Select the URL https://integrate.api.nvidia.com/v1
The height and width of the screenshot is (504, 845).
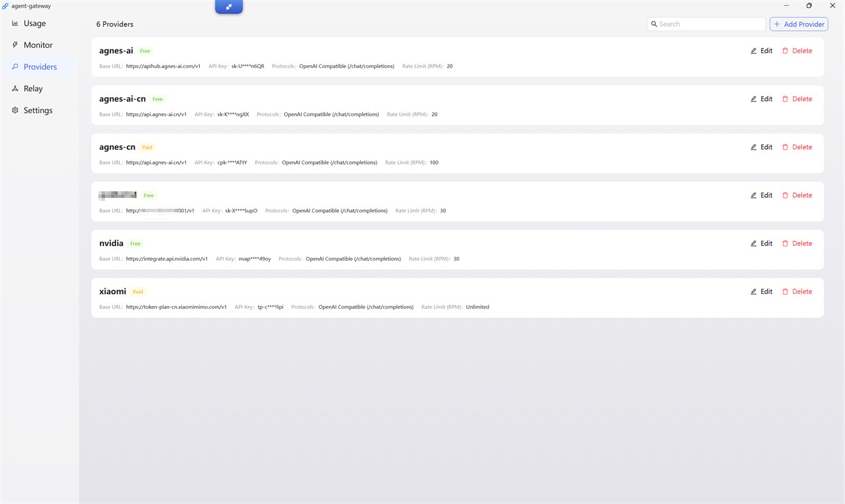167,259
